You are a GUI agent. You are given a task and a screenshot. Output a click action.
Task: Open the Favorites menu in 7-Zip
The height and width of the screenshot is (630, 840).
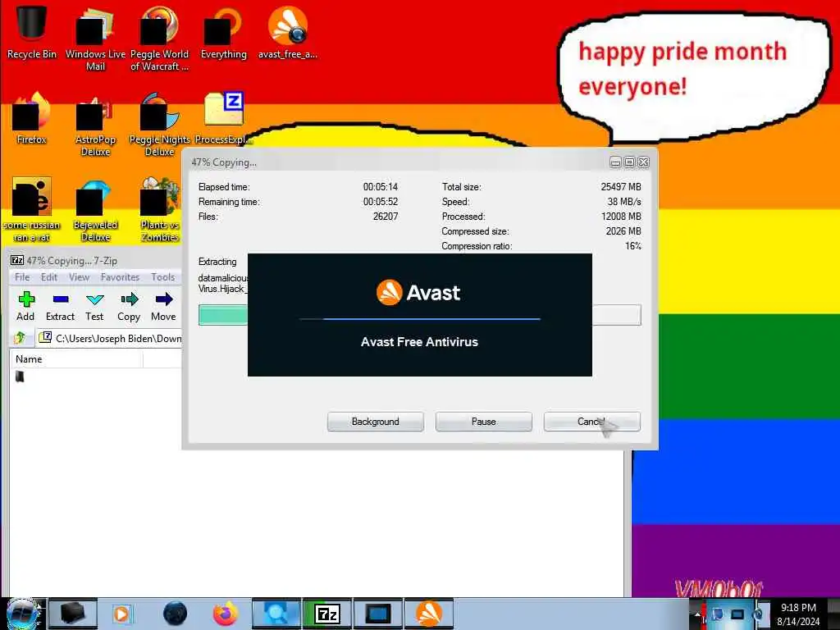click(x=120, y=277)
